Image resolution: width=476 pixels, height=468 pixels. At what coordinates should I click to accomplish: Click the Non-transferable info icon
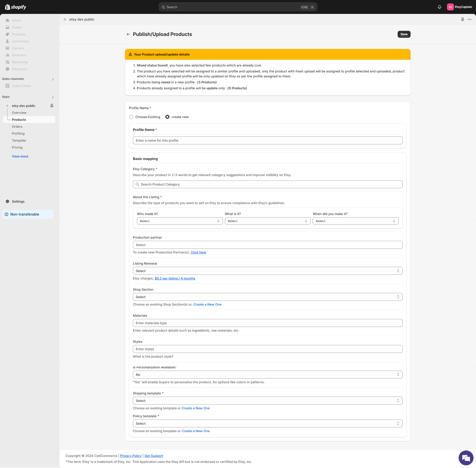click(x=6, y=214)
